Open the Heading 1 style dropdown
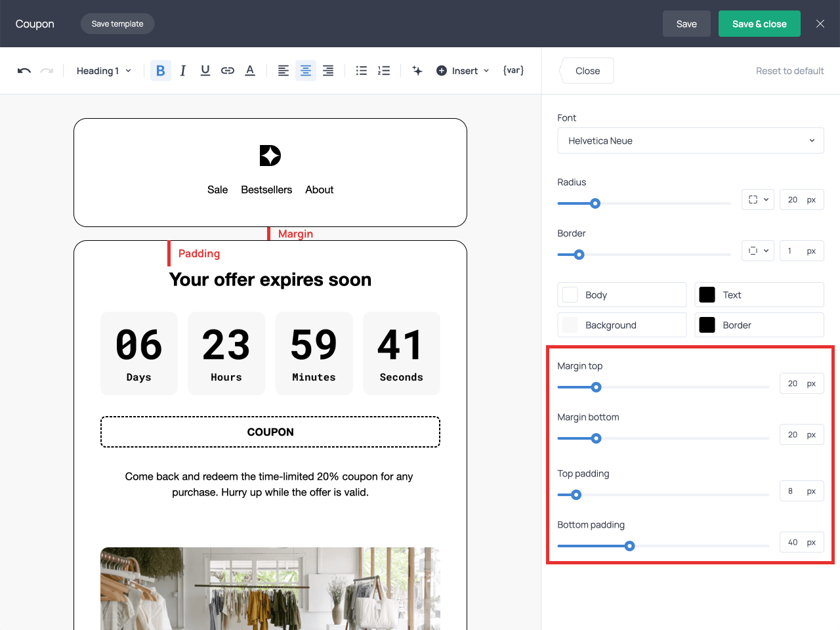Screen dimensions: 840x630 pos(104,71)
